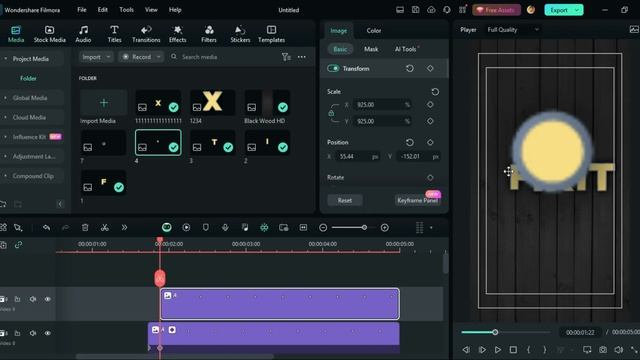Hide the upper video track with eye icon

(48, 299)
